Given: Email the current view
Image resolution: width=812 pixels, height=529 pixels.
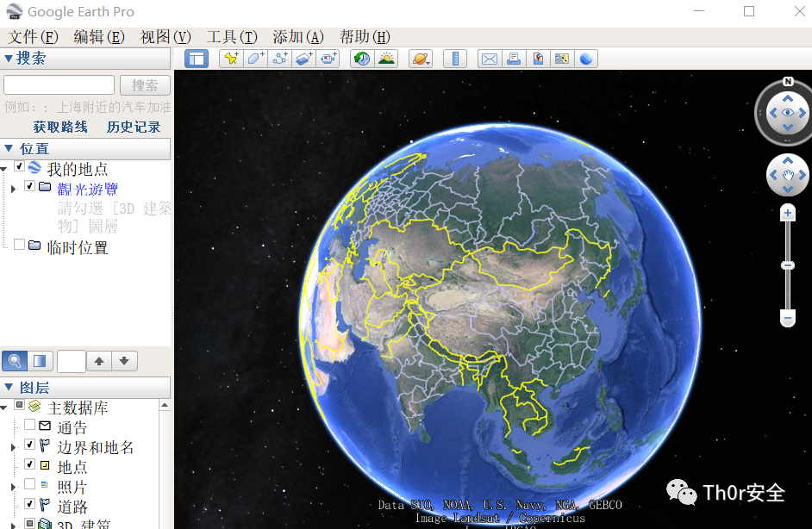Looking at the screenshot, I should [490, 59].
